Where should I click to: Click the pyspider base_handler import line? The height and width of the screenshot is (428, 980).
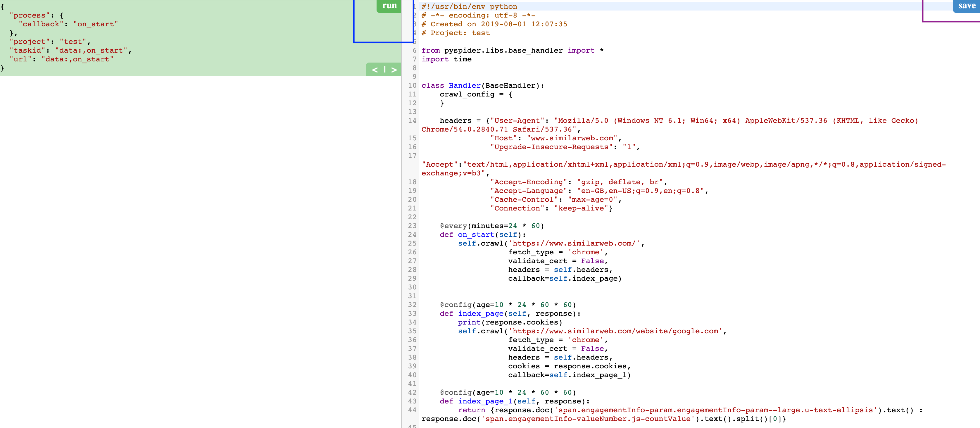click(513, 50)
